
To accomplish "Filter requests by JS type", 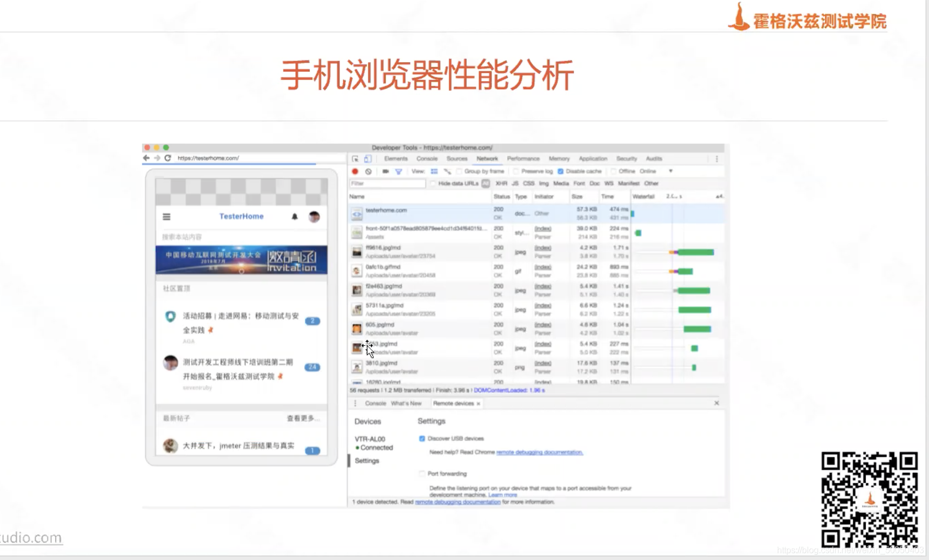I will click(515, 184).
